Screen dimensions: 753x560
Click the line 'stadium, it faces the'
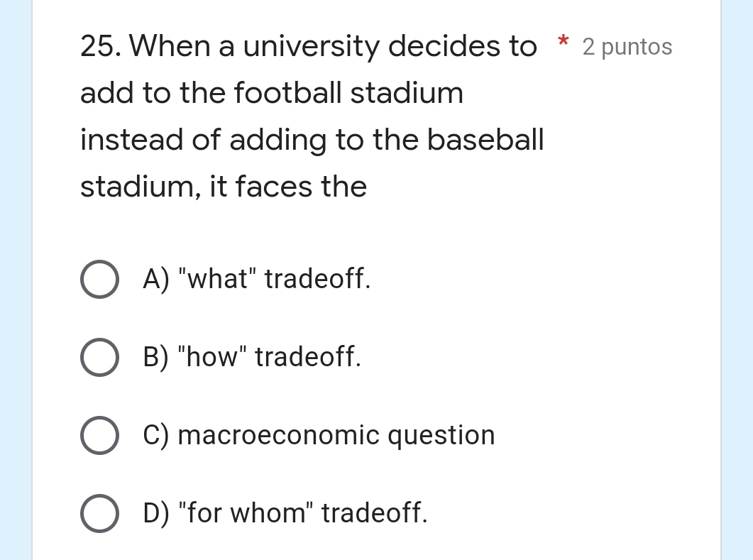(224, 187)
